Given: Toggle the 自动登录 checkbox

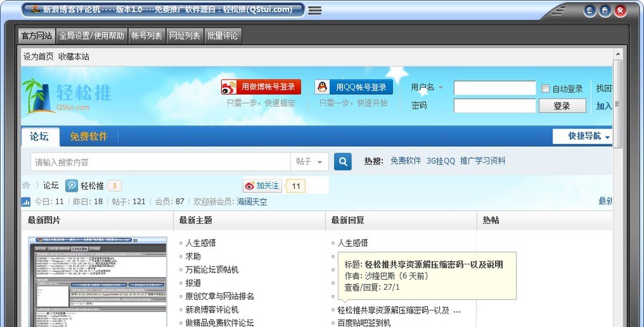Looking at the screenshot, I should point(545,88).
